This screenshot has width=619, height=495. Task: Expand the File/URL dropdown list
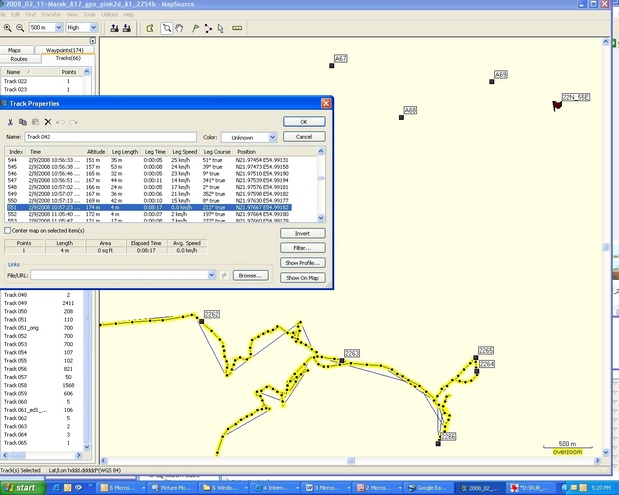(x=212, y=275)
